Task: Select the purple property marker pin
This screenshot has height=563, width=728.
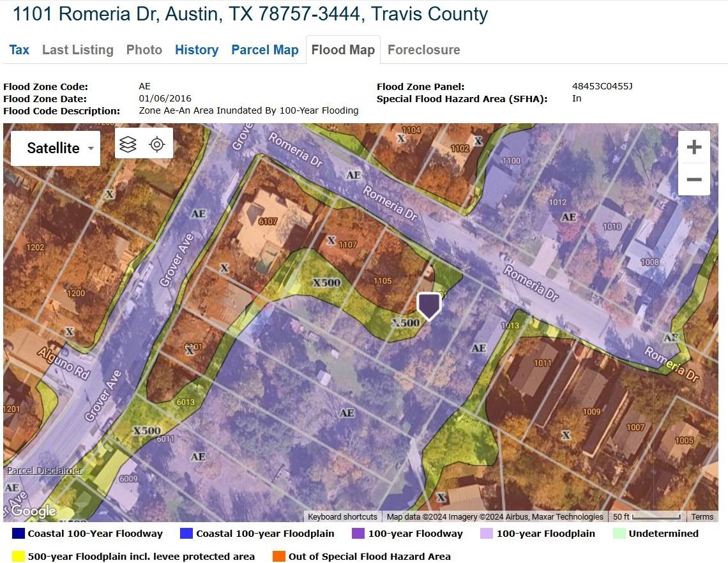Action: [428, 306]
